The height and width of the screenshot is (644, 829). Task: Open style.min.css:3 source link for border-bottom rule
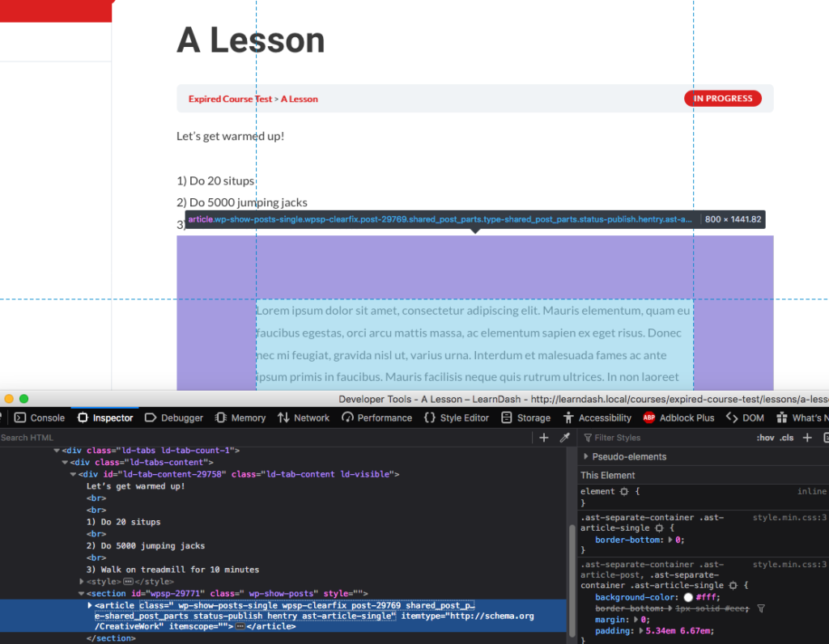pyautogui.click(x=789, y=517)
